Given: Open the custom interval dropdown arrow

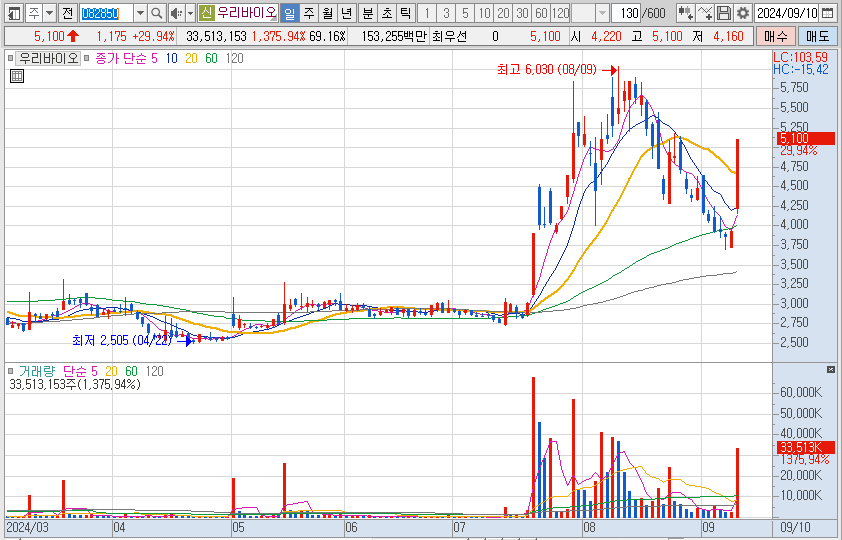Looking at the screenshot, I should tap(603, 13).
